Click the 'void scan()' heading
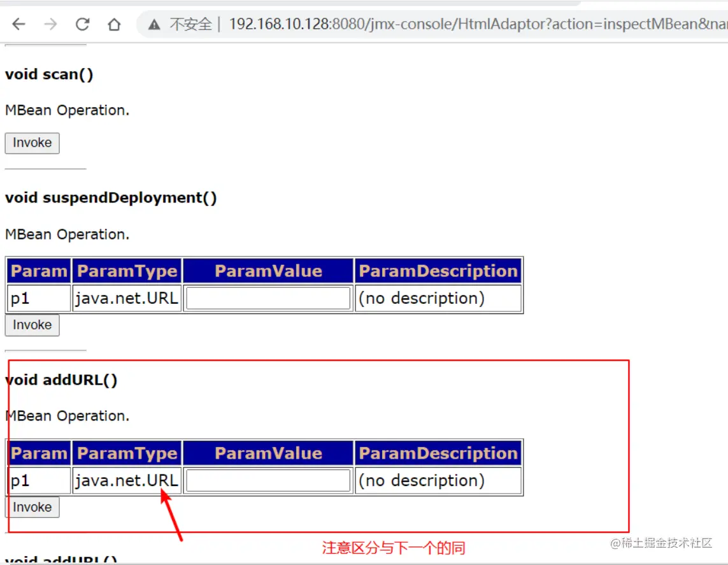 click(49, 75)
